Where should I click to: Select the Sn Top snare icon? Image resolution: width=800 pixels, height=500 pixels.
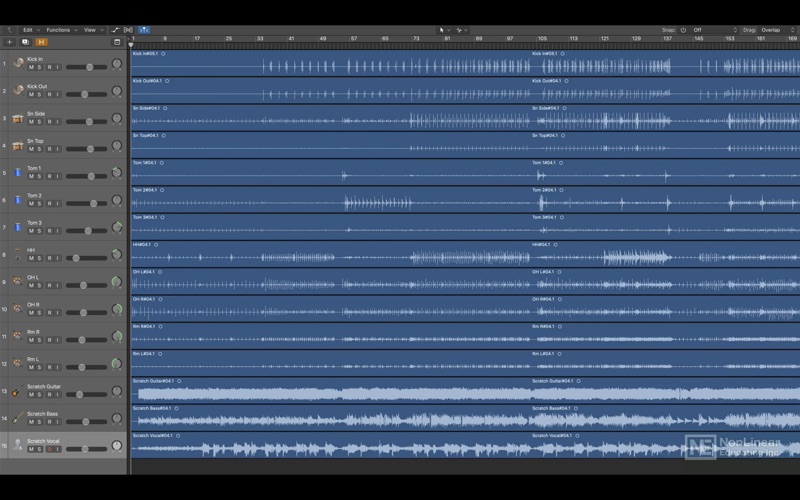[x=18, y=145]
